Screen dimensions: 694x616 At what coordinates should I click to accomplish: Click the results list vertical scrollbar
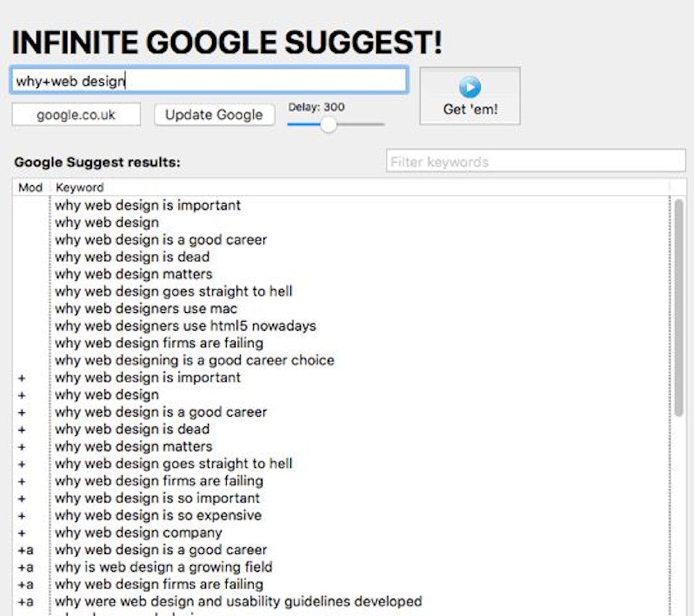coord(678,306)
